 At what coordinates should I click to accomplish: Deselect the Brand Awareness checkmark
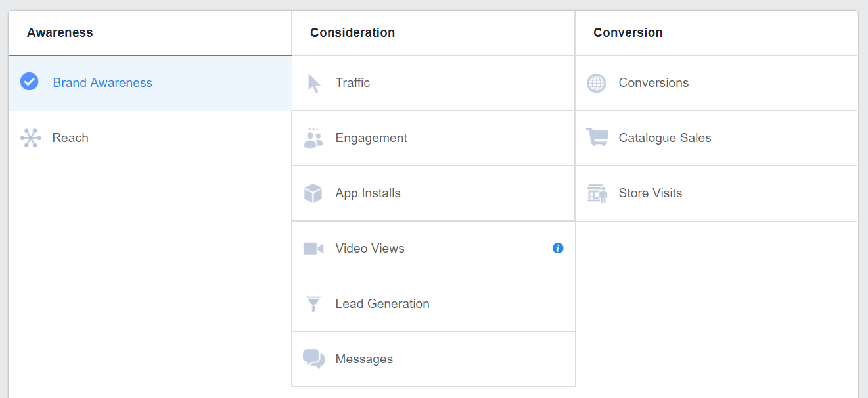[30, 82]
